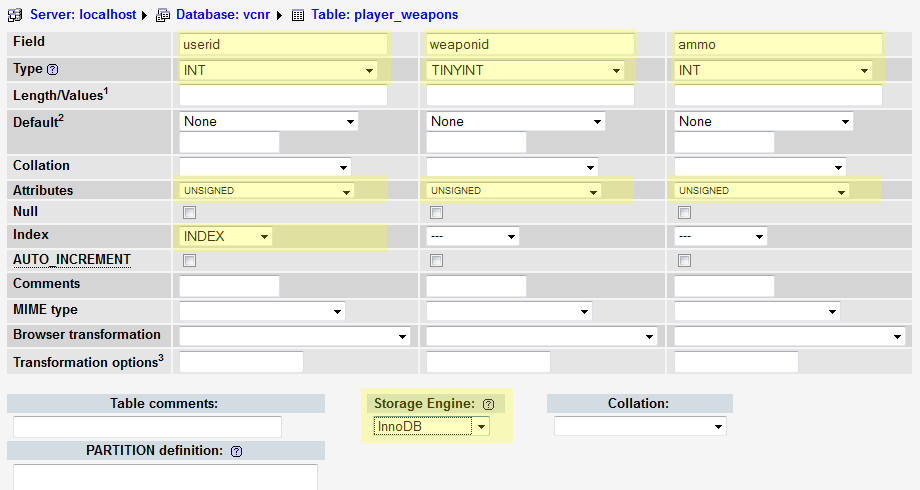
Task: Click Transformation options input for userid
Action: (241, 362)
